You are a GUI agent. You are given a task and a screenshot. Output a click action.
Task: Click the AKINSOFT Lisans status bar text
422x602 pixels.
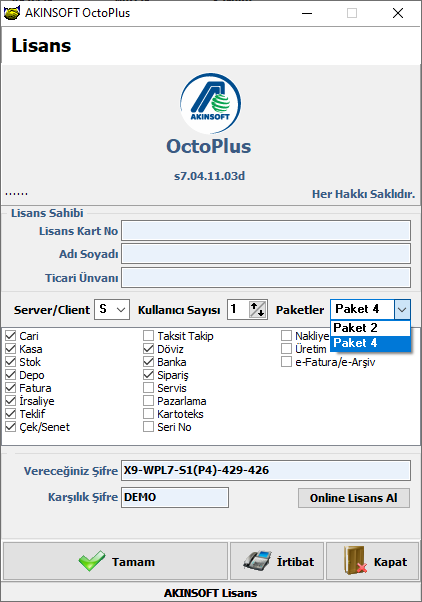(x=210, y=593)
